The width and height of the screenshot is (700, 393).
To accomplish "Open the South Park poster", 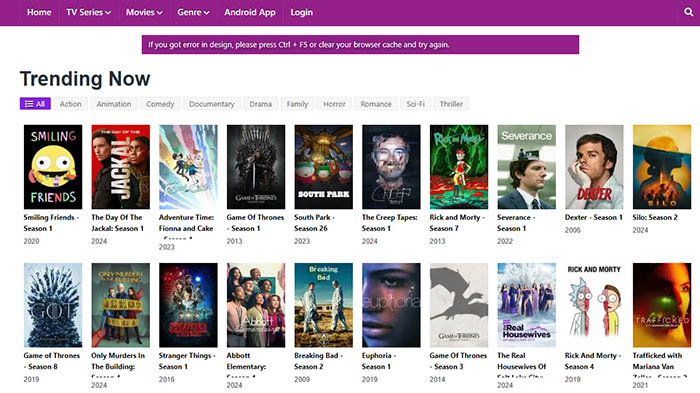I will coord(323,167).
